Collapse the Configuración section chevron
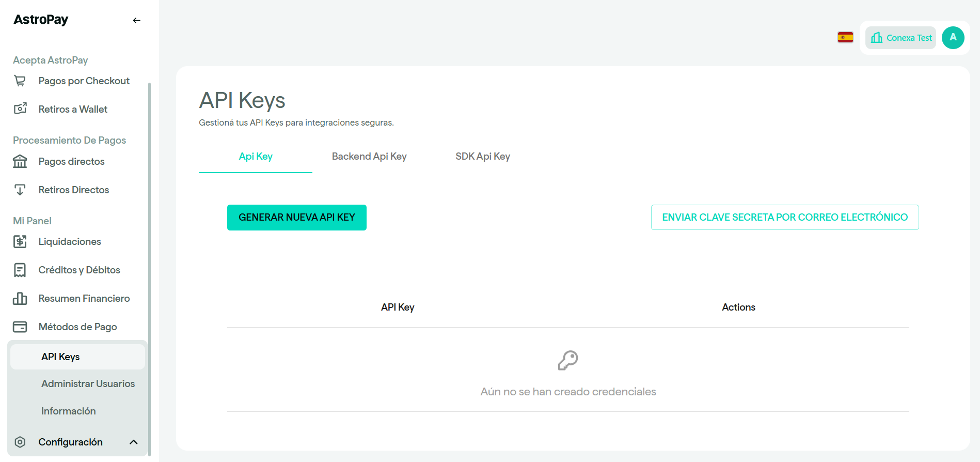Image resolution: width=980 pixels, height=462 pixels. point(134,442)
